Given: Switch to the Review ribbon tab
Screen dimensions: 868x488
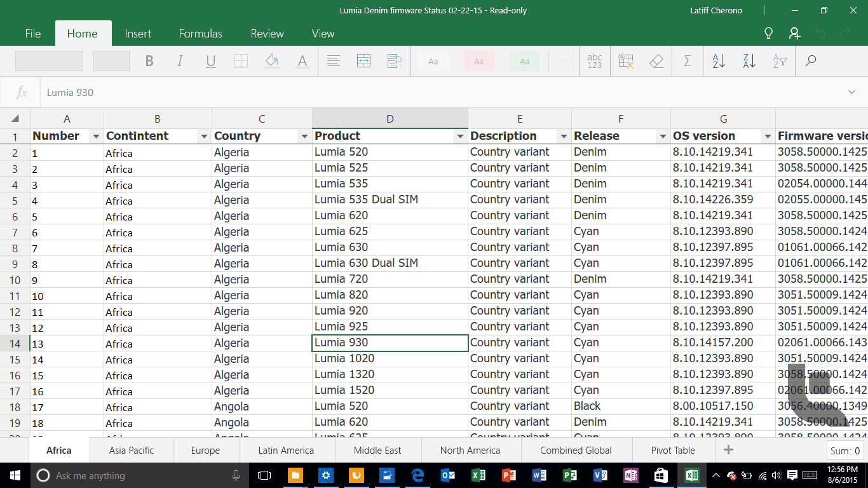Looking at the screenshot, I should [x=267, y=34].
